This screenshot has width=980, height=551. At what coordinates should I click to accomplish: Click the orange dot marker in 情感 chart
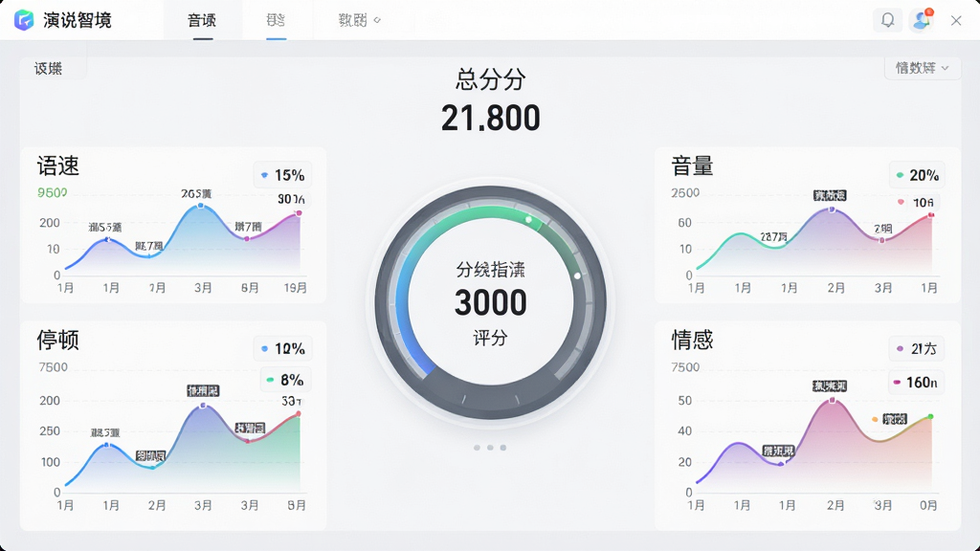pos(875,419)
